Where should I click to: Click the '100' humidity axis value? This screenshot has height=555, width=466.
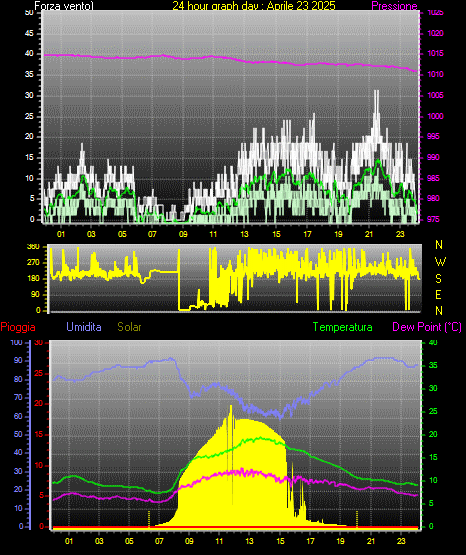[16, 342]
